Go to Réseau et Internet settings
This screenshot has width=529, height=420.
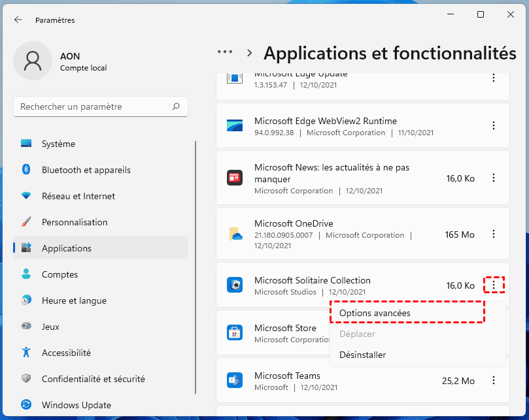point(78,196)
